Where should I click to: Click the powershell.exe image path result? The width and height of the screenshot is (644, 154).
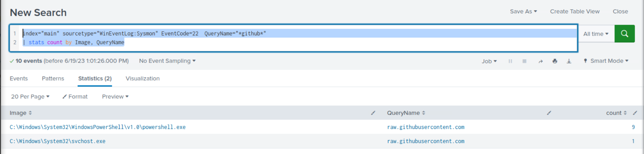coord(97,127)
